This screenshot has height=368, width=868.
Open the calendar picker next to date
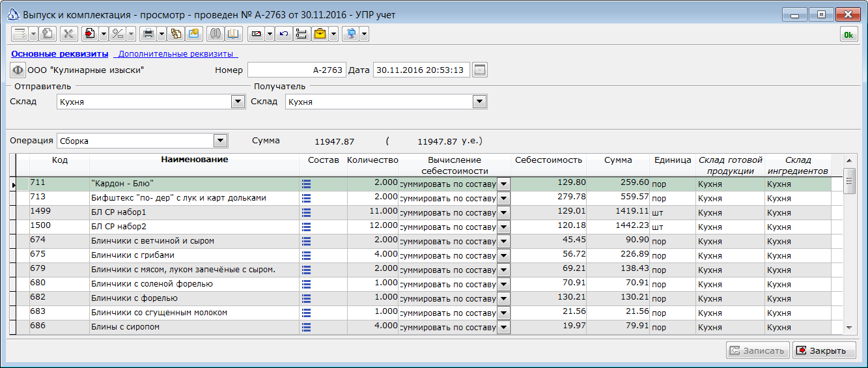click(x=480, y=70)
